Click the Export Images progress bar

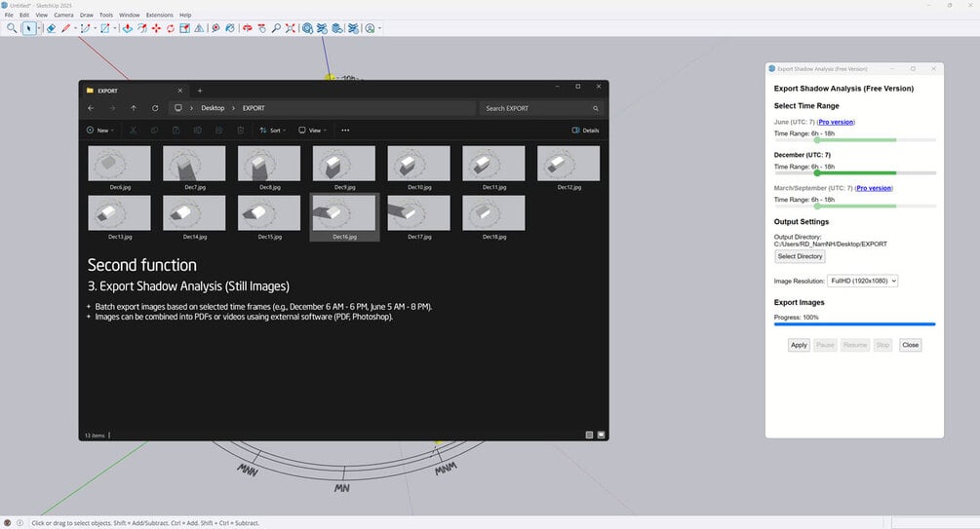coord(855,324)
